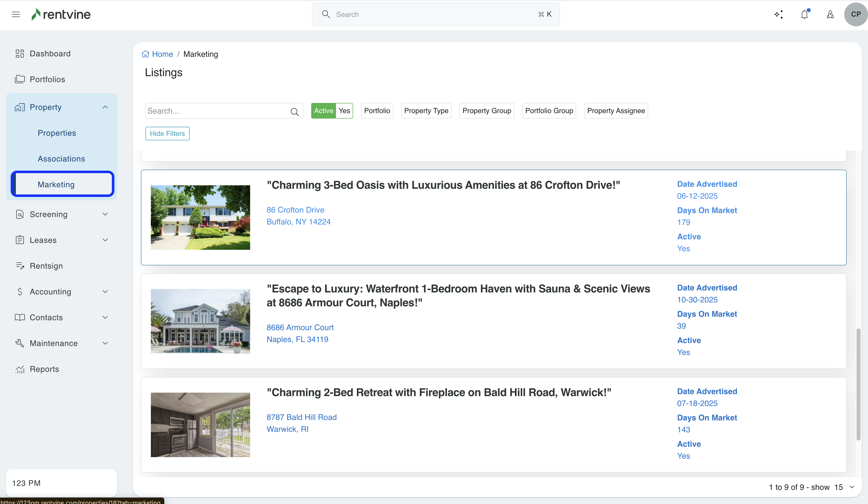Click the AI sparkle icon
Image resolution: width=868 pixels, height=504 pixels.
click(778, 14)
